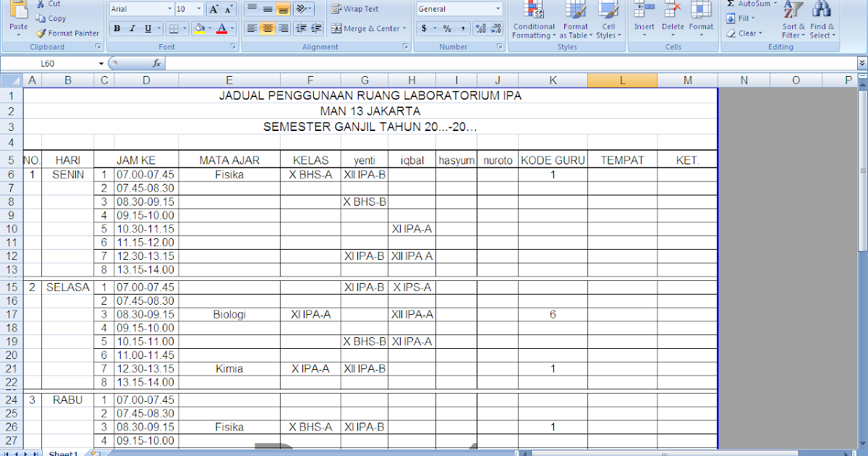The image size is (868, 456).
Task: Click inside the Name Box showing L60
Action: (47, 63)
